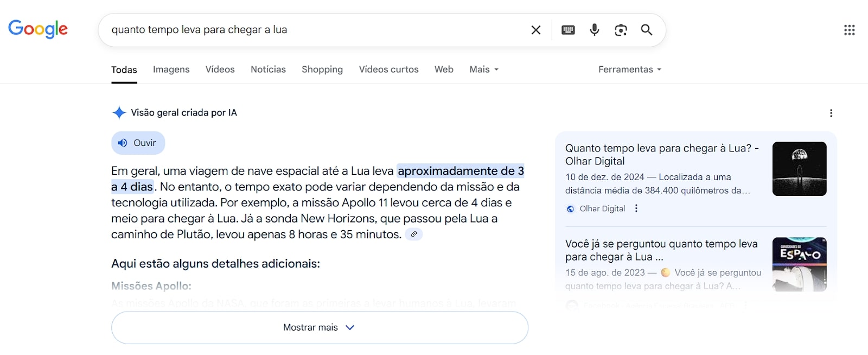Submit search with magnifying glass icon
Screen dimensions: 868x355
click(x=647, y=30)
